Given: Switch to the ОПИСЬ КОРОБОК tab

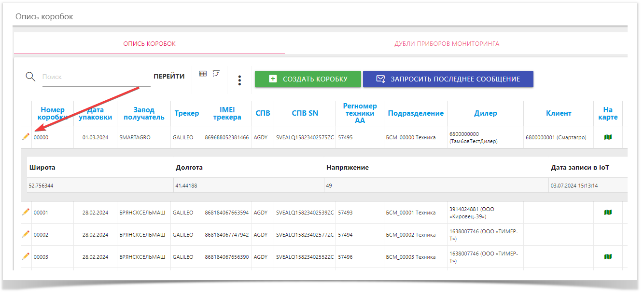Looking at the screenshot, I should [x=149, y=44].
